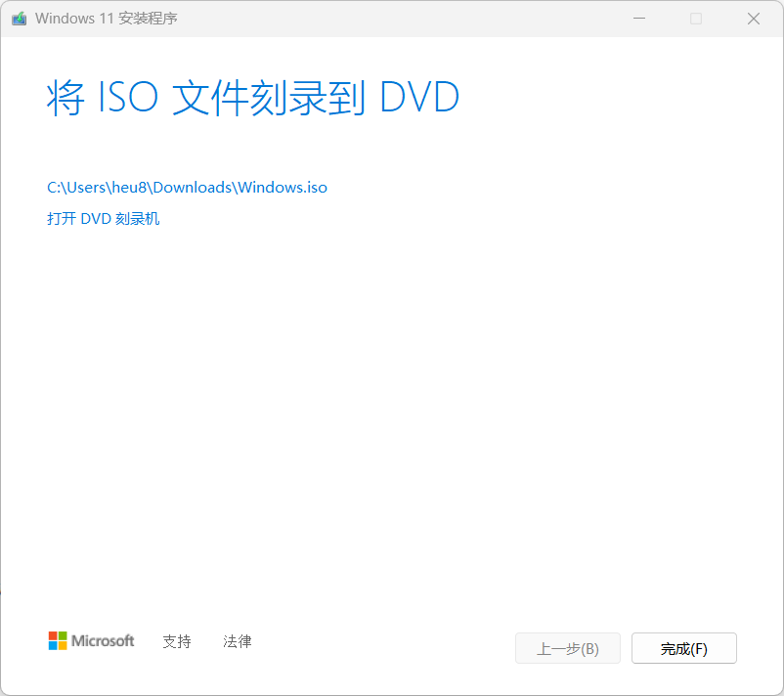Click the 上一步(B) button
Screen dimensions: 784x696
coord(568,648)
